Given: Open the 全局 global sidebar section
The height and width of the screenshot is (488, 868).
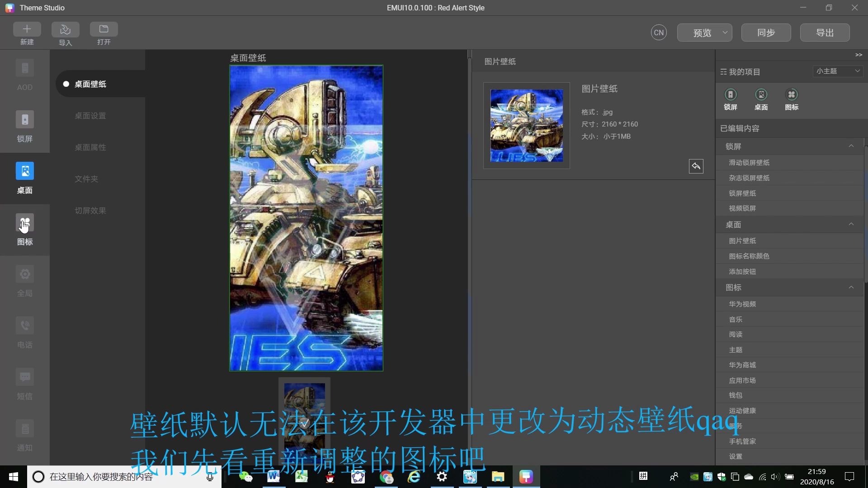Looking at the screenshot, I should coord(25,282).
